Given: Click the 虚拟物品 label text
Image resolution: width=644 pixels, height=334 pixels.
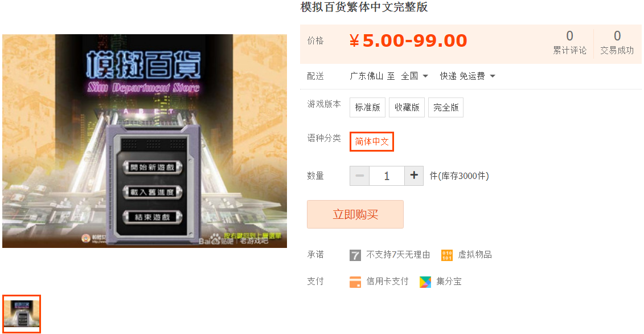Looking at the screenshot, I should click(475, 255).
